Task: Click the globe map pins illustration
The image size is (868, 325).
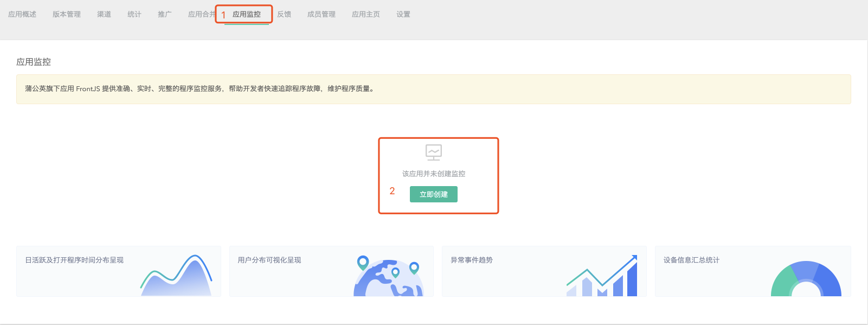Action: [388, 277]
